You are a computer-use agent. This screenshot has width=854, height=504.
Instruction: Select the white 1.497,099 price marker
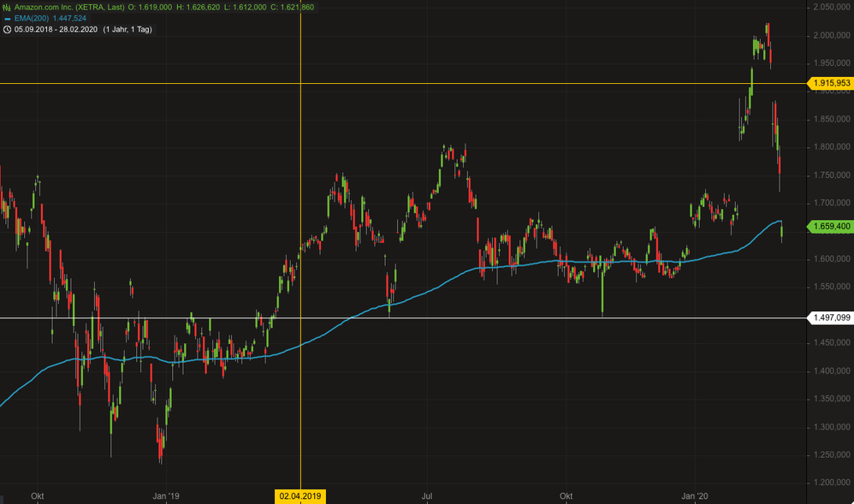tap(830, 318)
